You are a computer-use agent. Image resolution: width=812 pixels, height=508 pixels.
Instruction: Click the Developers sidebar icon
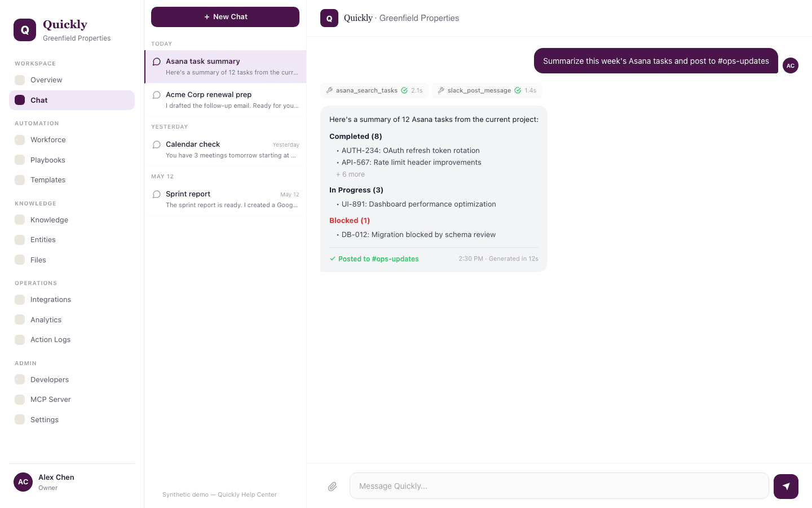[20, 379]
